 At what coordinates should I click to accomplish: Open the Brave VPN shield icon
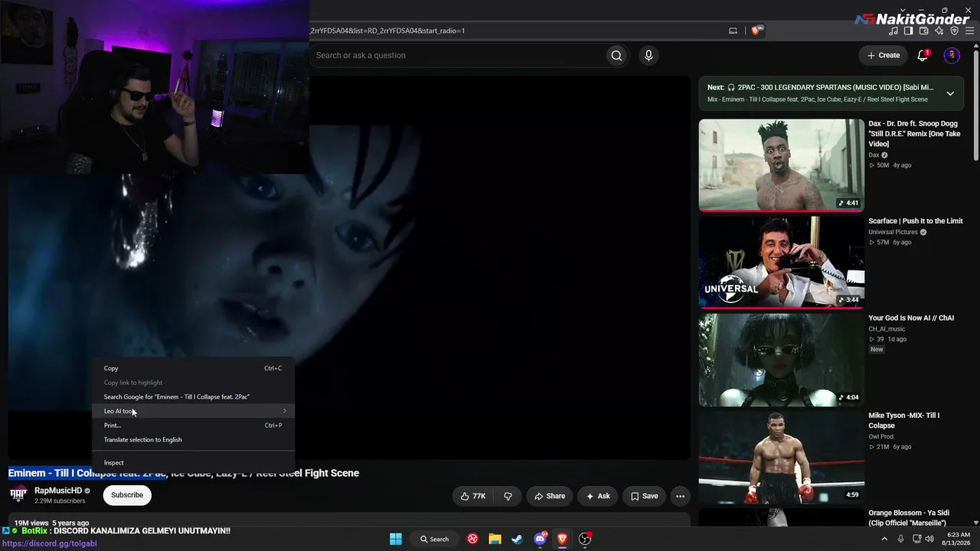click(x=954, y=31)
